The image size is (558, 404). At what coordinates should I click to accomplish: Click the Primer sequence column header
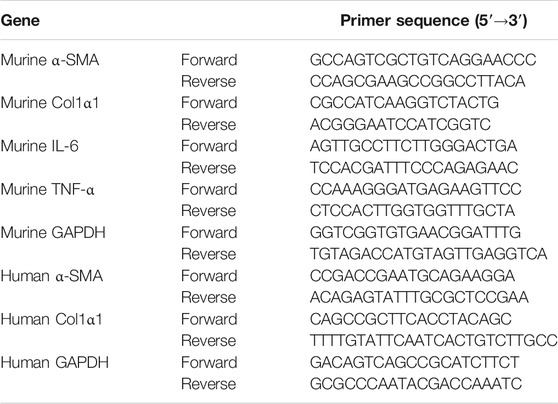(434, 21)
